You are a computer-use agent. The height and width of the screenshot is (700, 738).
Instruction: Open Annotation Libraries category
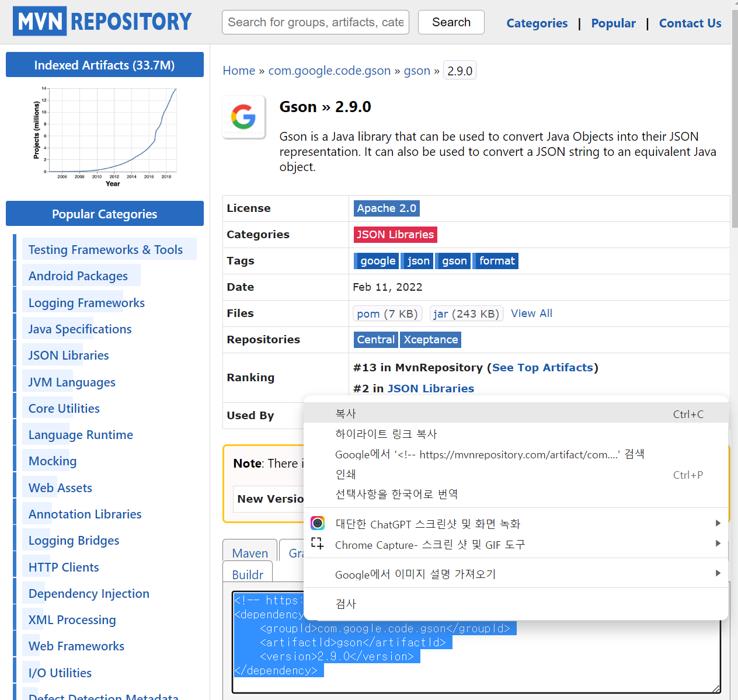pyautogui.click(x=85, y=514)
